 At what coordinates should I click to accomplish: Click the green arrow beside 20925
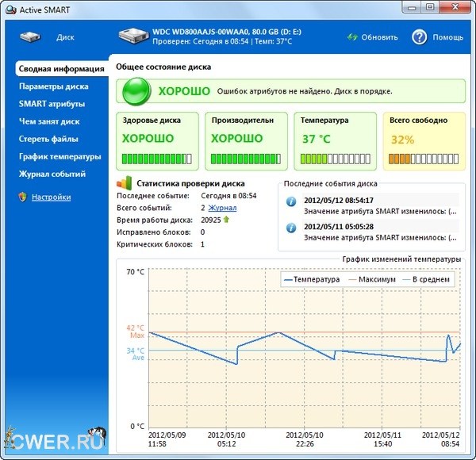tap(226, 220)
